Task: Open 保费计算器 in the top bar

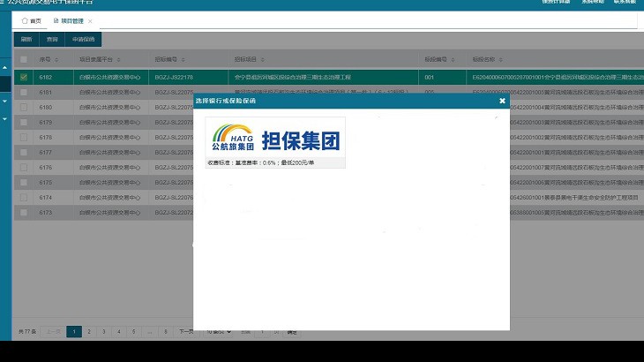Action: [556, 2]
